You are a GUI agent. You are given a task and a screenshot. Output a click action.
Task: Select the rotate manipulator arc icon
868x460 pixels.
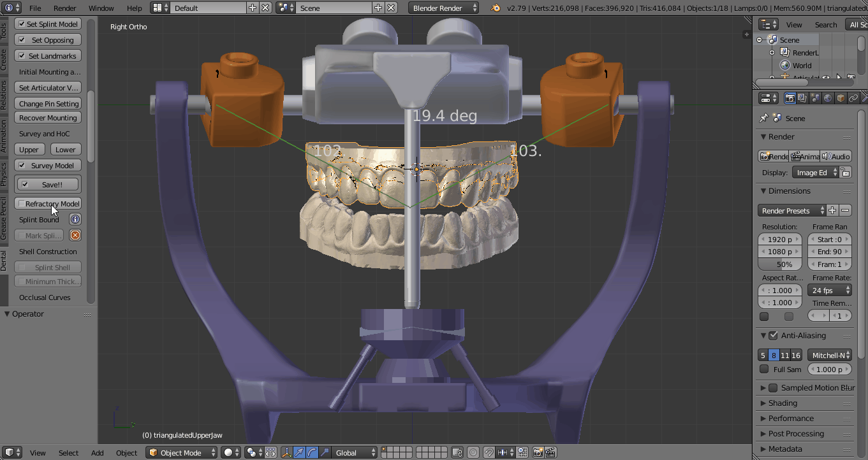pos(312,452)
